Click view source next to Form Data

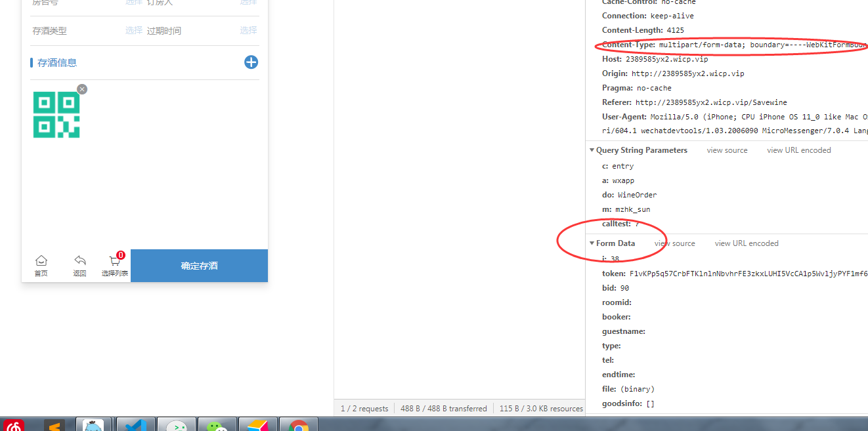pyautogui.click(x=674, y=243)
